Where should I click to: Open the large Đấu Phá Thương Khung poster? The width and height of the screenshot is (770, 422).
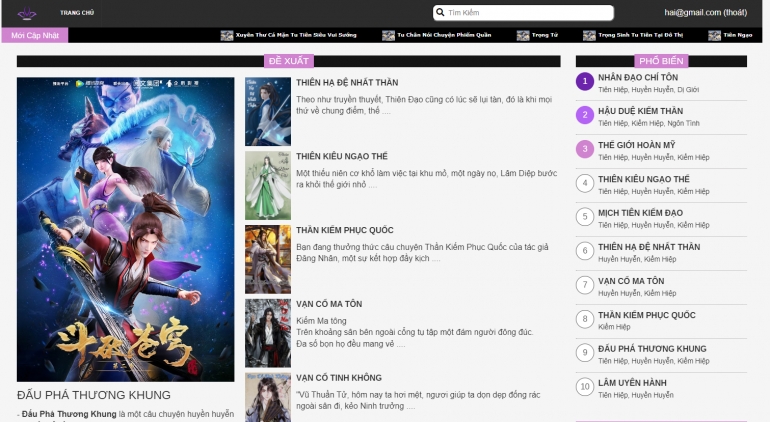(x=125, y=229)
